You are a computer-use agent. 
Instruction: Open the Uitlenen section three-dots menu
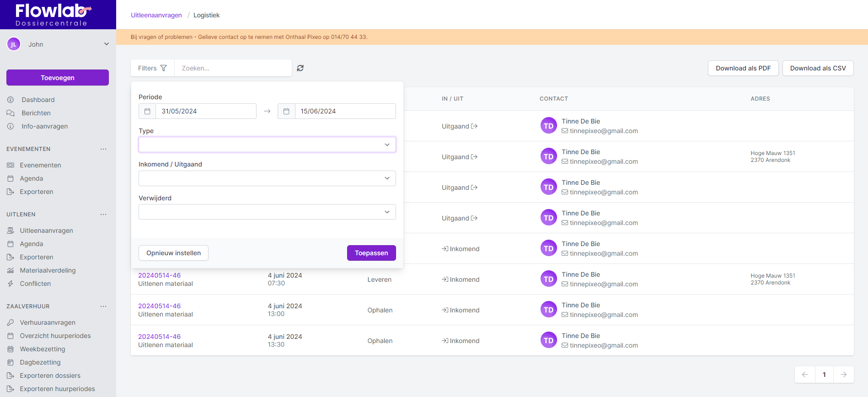(x=103, y=215)
